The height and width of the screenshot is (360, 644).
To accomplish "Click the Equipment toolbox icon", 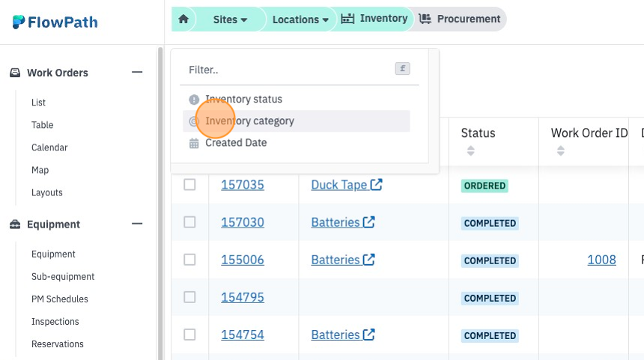I will point(15,225).
